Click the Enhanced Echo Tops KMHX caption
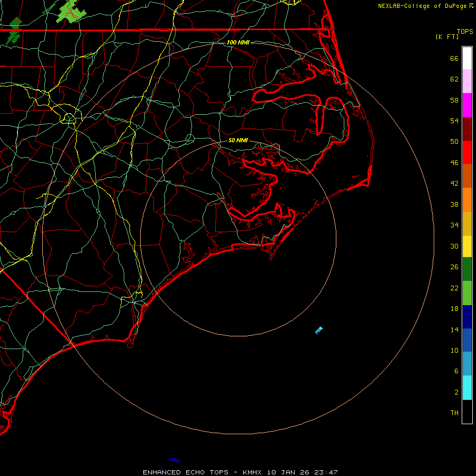This screenshot has width=476, height=476. (240, 472)
